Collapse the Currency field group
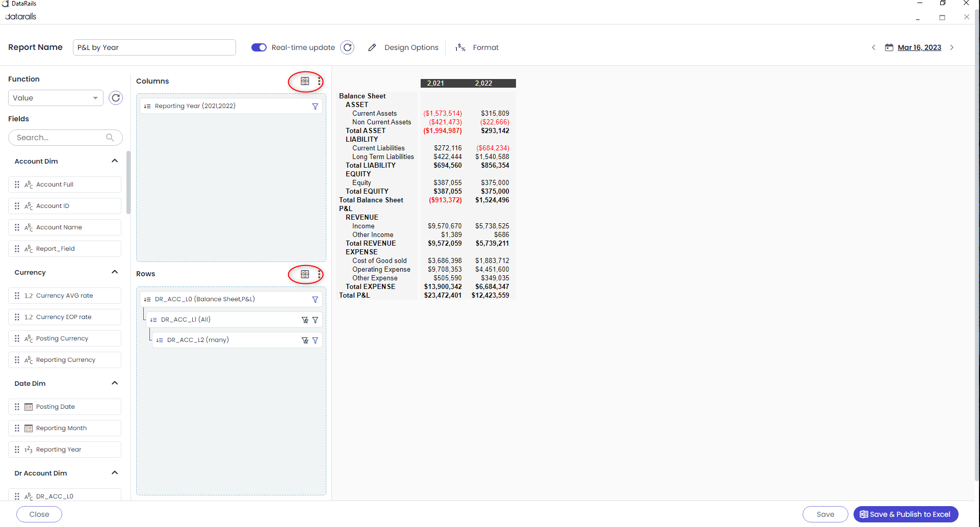The image size is (980, 527). click(115, 272)
